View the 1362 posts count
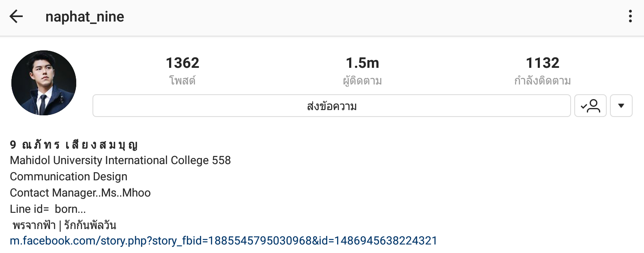Viewport: 644px width, 253px height. (x=182, y=63)
